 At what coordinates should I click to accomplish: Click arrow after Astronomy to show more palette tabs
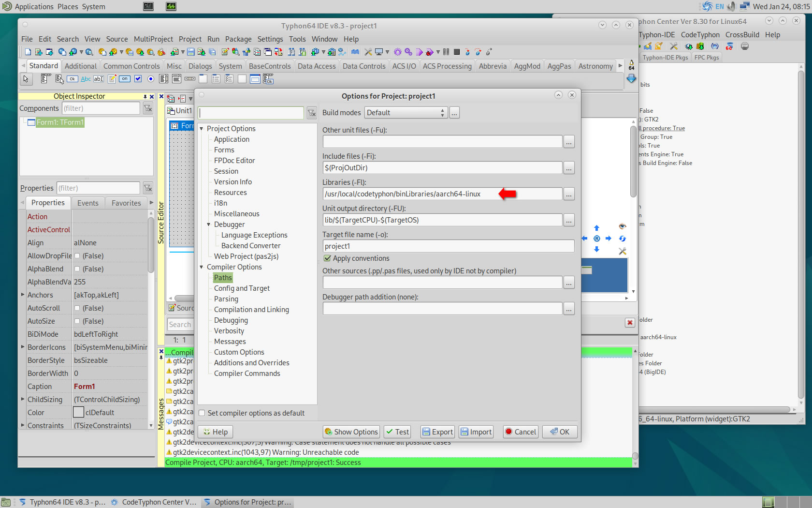620,66
